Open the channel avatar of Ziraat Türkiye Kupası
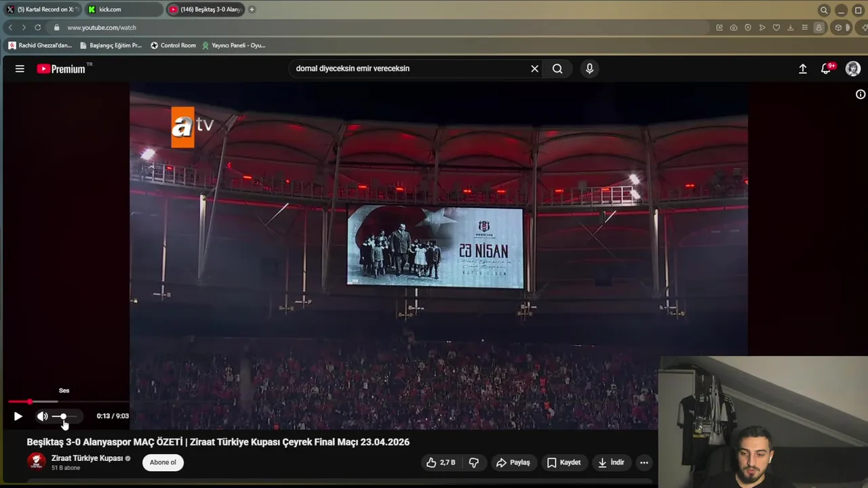Image resolution: width=868 pixels, height=488 pixels. [x=36, y=462]
